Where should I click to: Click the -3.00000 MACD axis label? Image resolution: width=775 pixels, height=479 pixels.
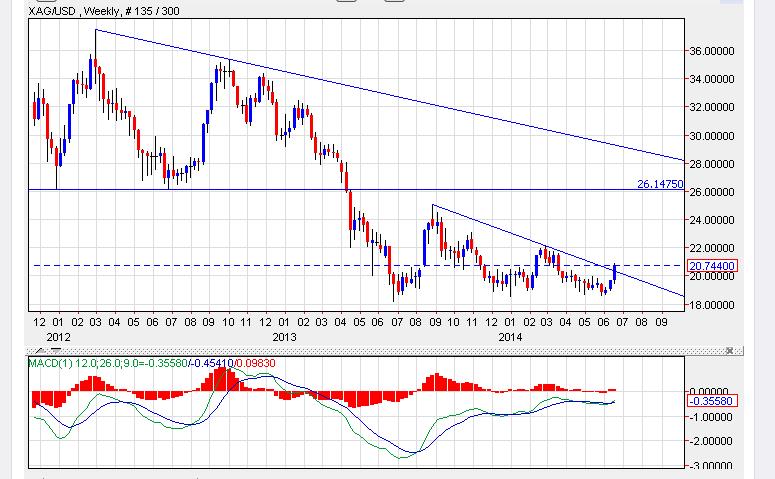[714, 466]
